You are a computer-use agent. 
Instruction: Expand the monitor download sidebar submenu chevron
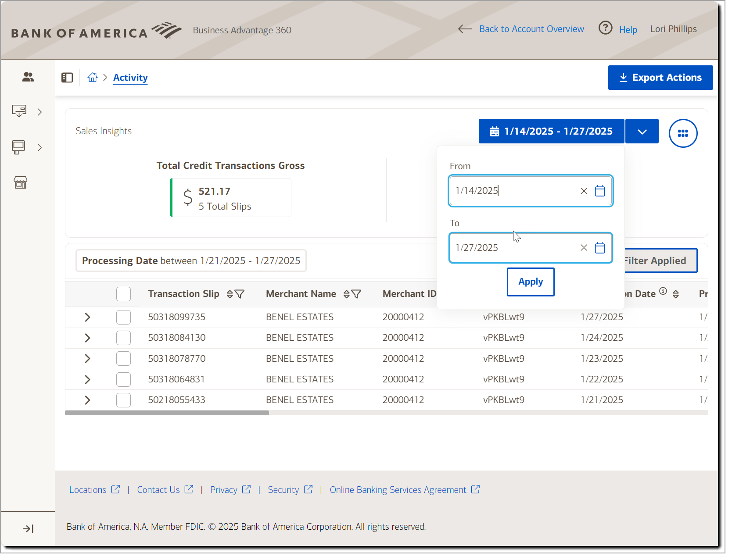tap(40, 113)
